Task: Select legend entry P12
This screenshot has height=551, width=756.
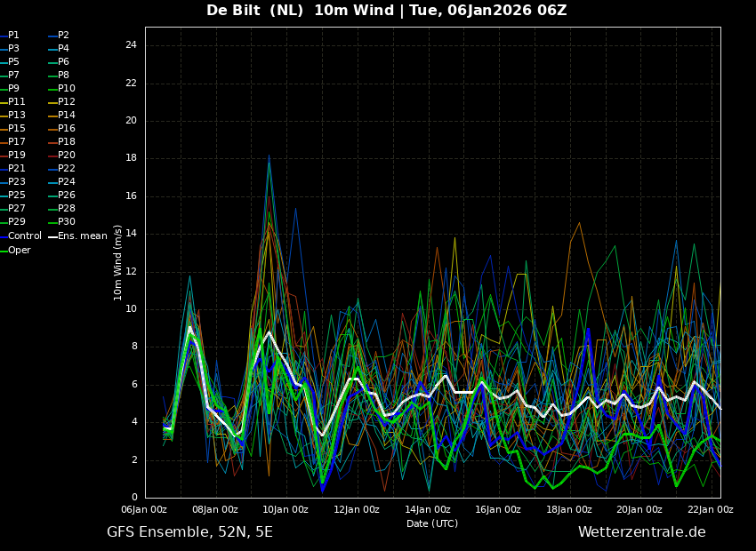Action: (61, 101)
